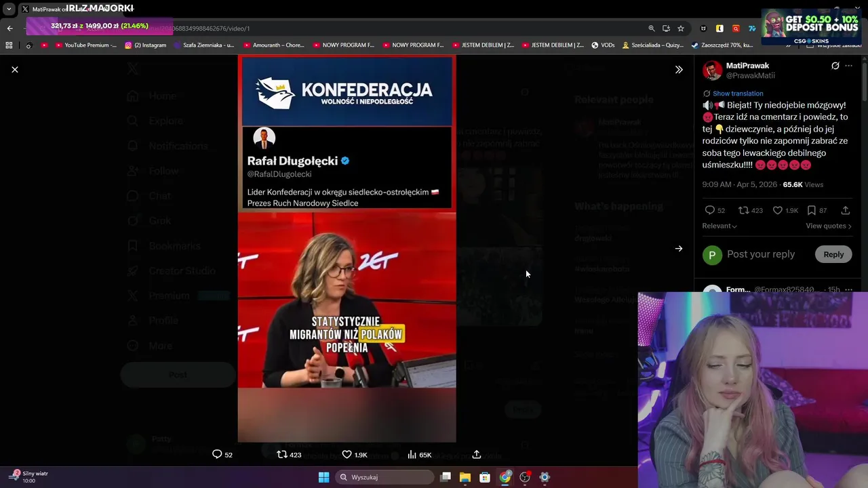868x488 pixels.
Task: Click the tweet timestamp 9:09 AM · Apr 5, 2026
Action: coord(741,184)
